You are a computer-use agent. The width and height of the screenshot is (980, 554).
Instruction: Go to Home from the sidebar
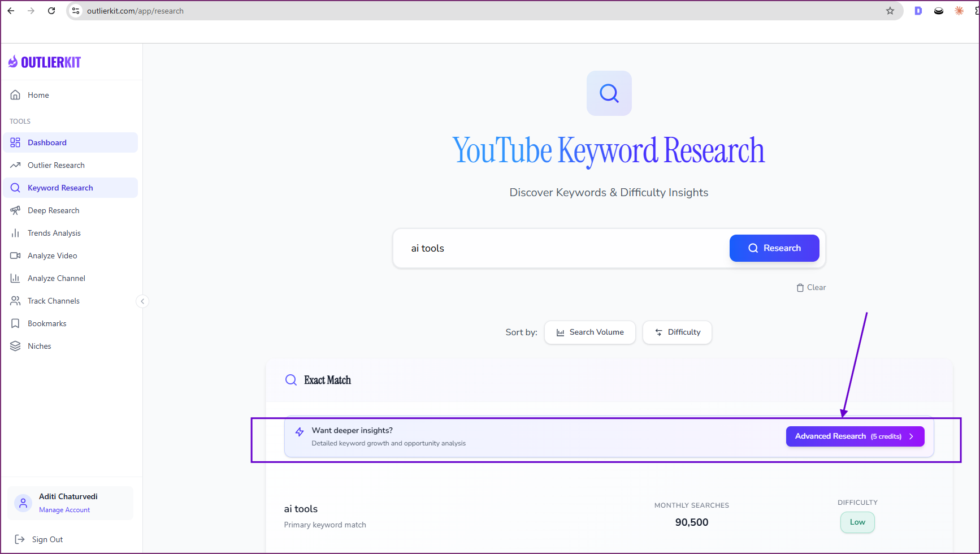[x=15, y=94]
